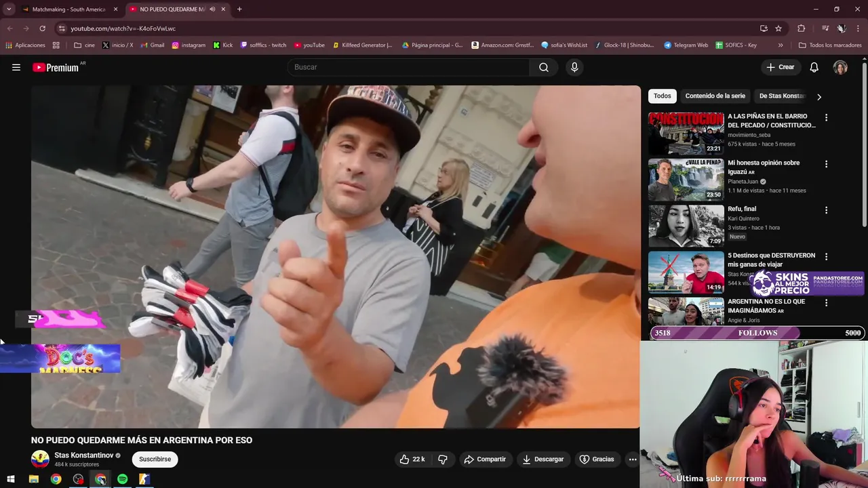
Task: Open the tab groups icon in the bookmarks bar
Action: (56, 45)
